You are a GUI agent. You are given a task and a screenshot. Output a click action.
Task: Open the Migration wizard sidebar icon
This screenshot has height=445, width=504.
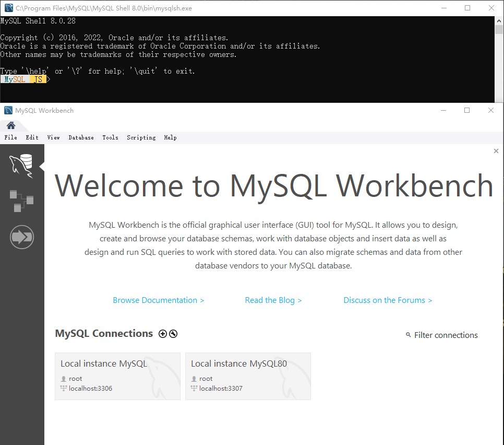(21, 237)
